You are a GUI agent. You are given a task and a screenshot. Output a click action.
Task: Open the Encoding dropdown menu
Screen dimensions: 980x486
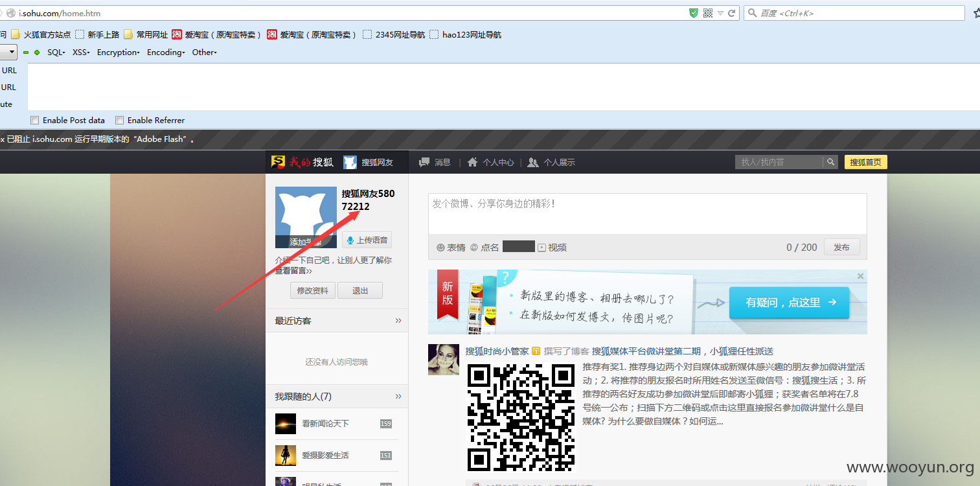click(166, 52)
